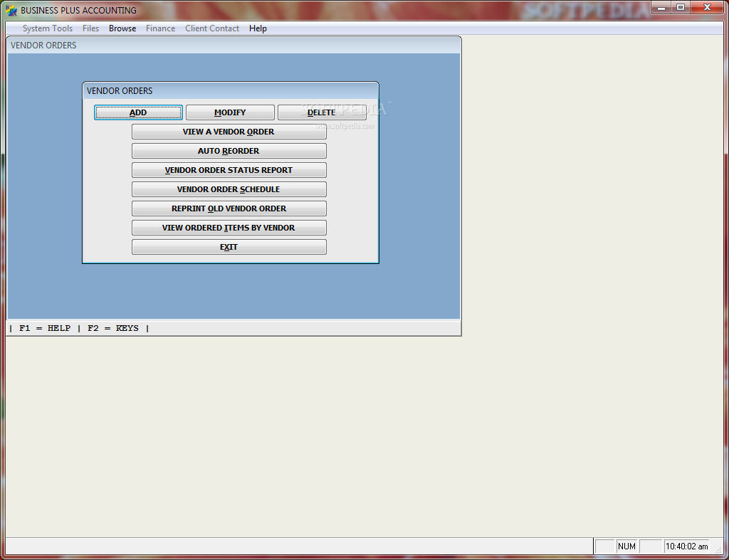The image size is (729, 560).
Task: Open VENDOR ORDER SCHEDULE
Action: tap(229, 189)
